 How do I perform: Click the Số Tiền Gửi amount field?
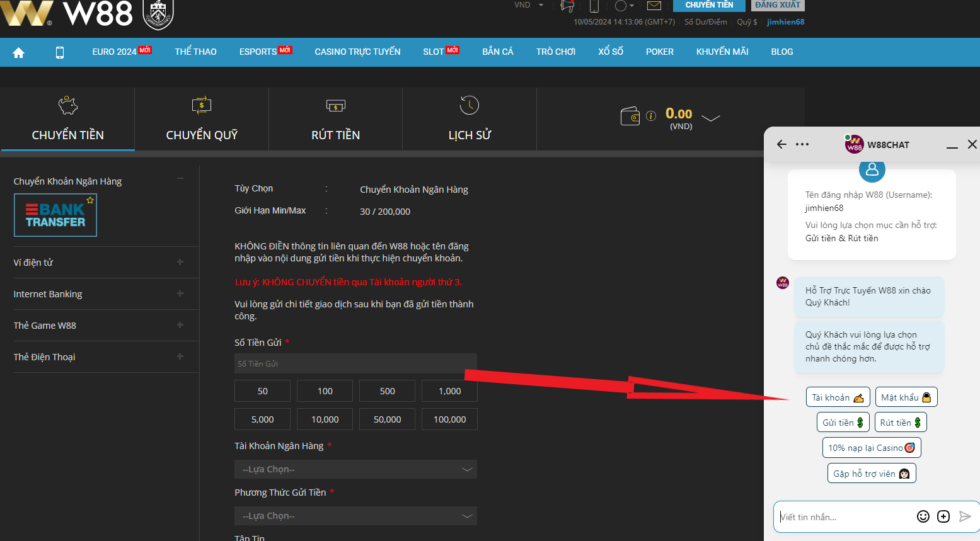pos(355,363)
